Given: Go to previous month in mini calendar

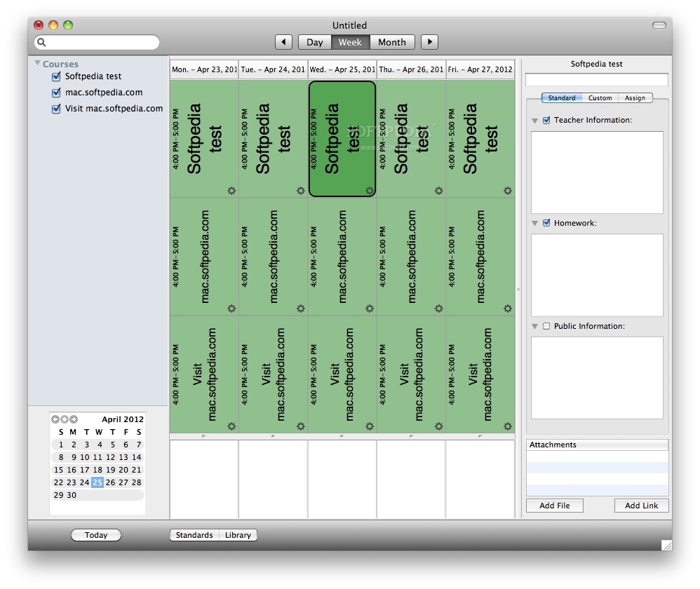Looking at the screenshot, I should [55, 419].
